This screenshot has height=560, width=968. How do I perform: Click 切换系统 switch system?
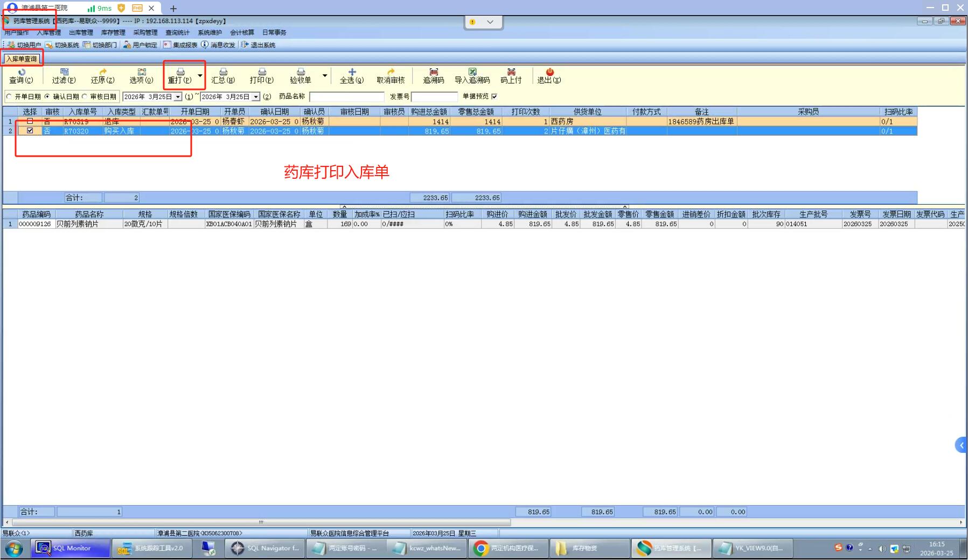pyautogui.click(x=62, y=45)
